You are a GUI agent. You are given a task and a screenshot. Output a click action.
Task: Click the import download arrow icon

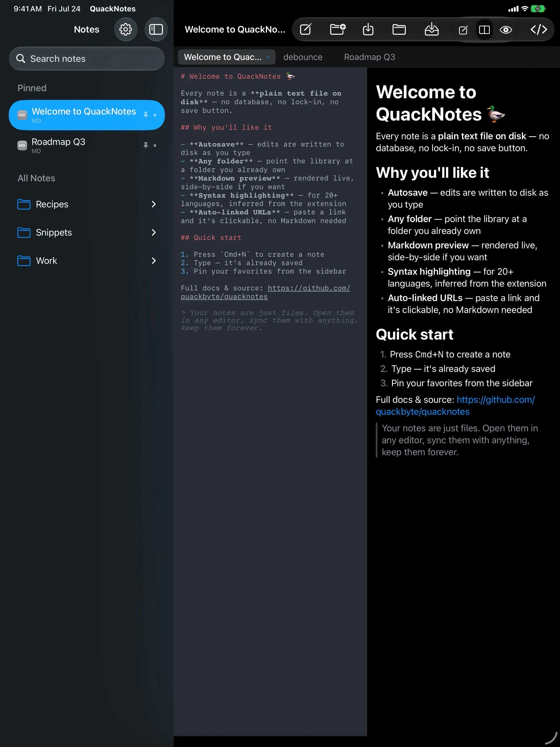point(368,29)
